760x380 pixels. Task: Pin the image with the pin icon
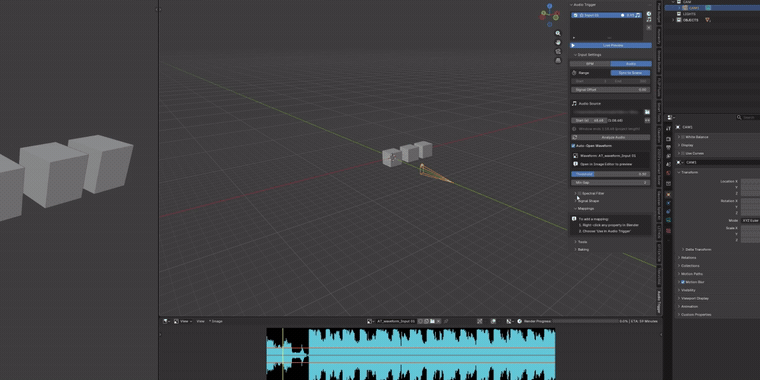[x=445, y=321]
